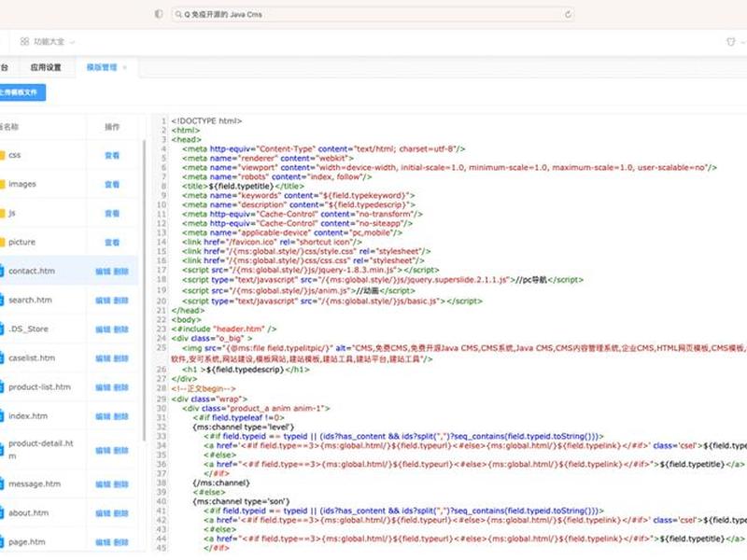Delete search.htm using 删除 link
The image size is (747, 560).
(x=121, y=301)
